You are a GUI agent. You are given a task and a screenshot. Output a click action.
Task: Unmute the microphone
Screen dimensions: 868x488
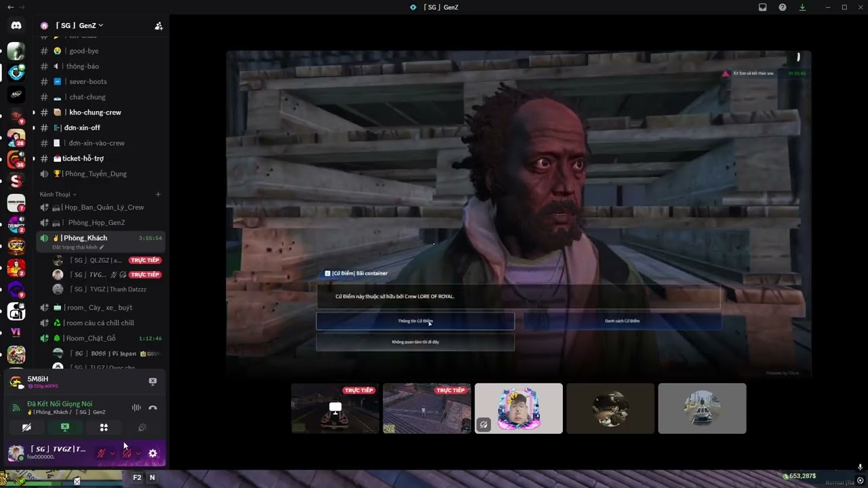tap(101, 453)
